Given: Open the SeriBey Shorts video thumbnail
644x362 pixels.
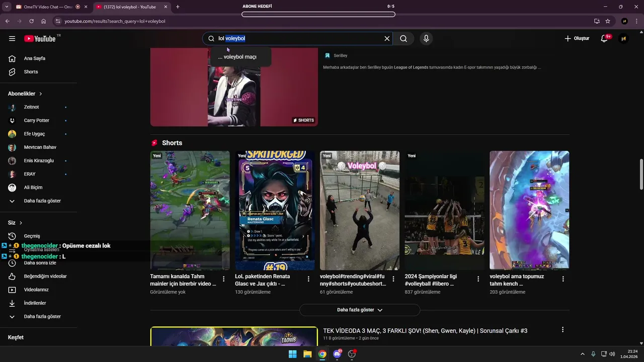Looking at the screenshot, I should pos(234,87).
